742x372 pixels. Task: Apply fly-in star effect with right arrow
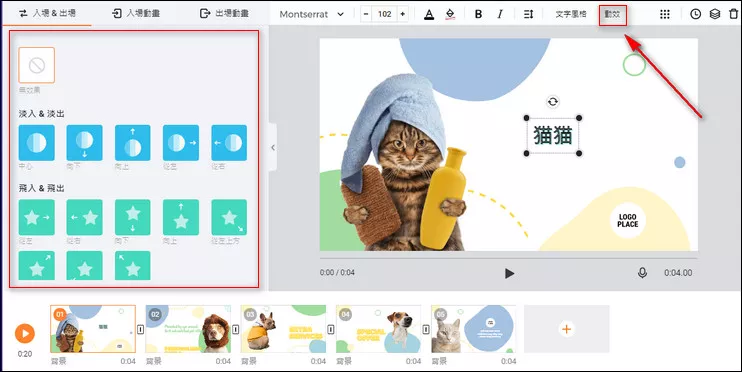pos(36,217)
